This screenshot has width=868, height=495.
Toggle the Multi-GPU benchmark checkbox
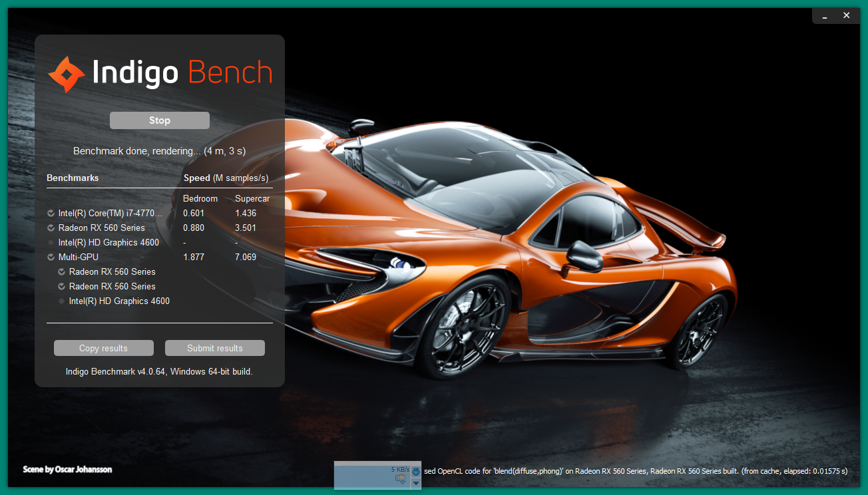51,257
